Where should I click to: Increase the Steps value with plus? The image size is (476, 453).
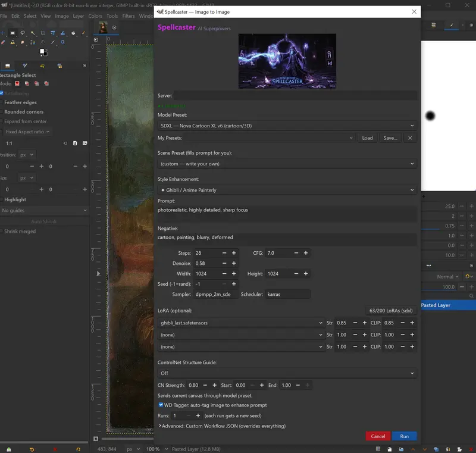tap(234, 253)
